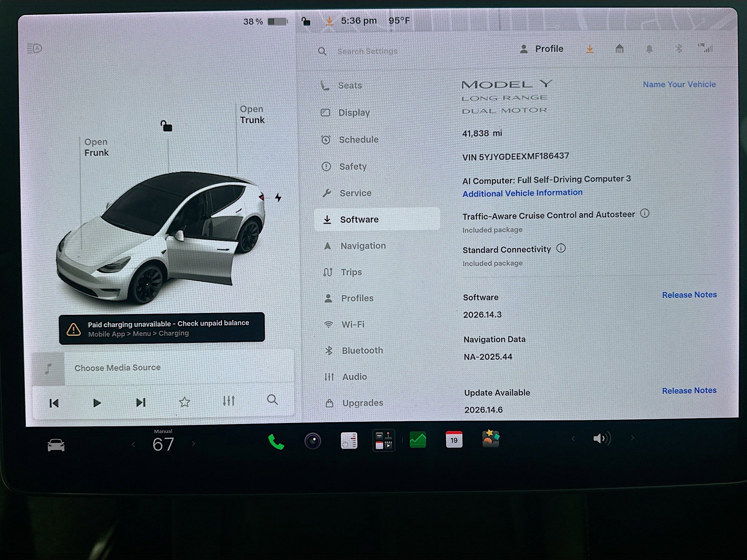Tap the HomeLink garage icon
This screenshot has height=560, width=747.
tap(619, 49)
